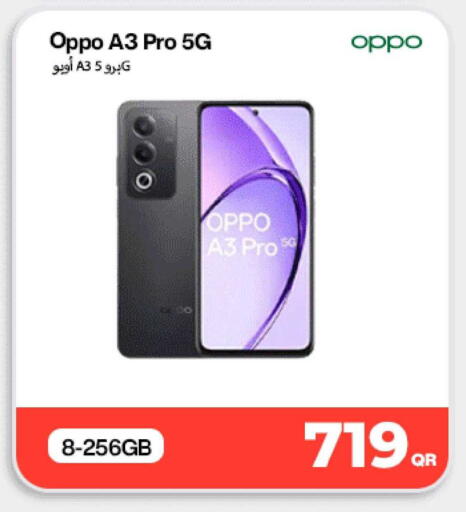This screenshot has width=466, height=512.
Task: Tap the silver ring flash on camera module
Action: (x=144, y=181)
